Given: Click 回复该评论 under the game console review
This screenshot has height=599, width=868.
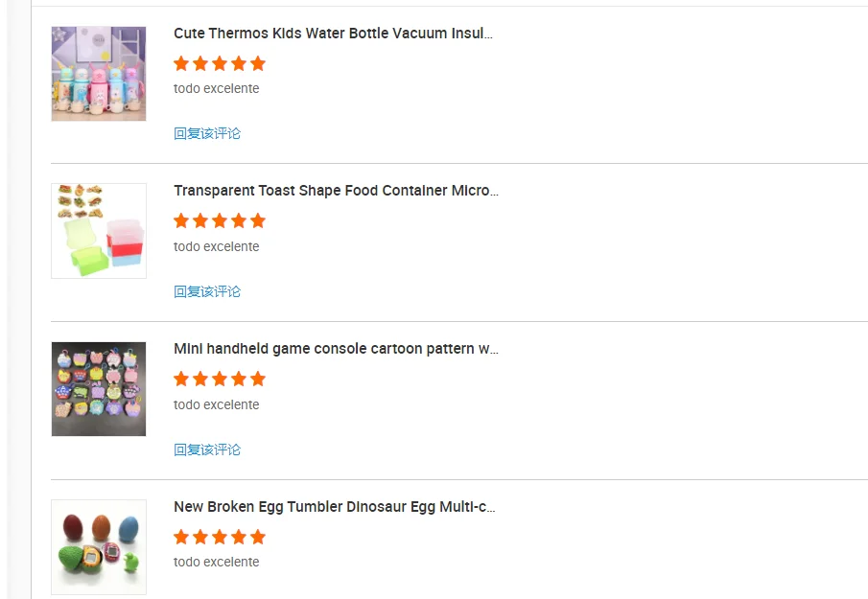Looking at the screenshot, I should click(x=207, y=449).
